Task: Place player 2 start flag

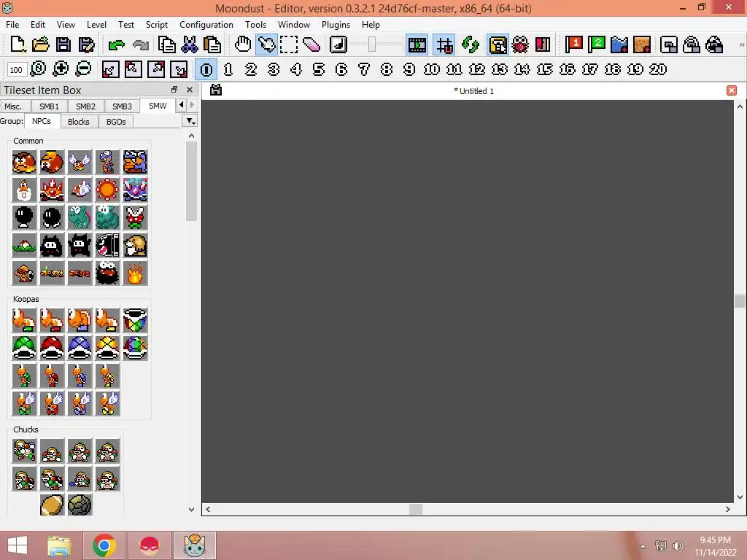Action: 597,44
